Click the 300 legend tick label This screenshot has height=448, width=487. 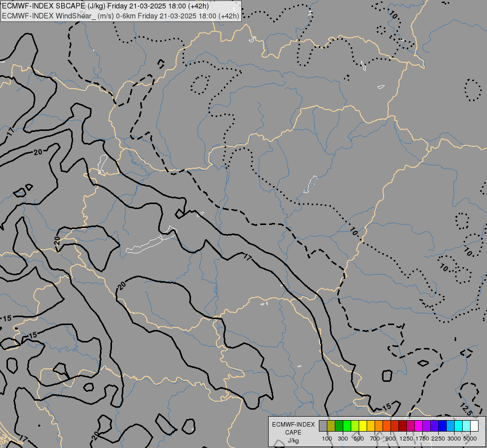(343, 439)
